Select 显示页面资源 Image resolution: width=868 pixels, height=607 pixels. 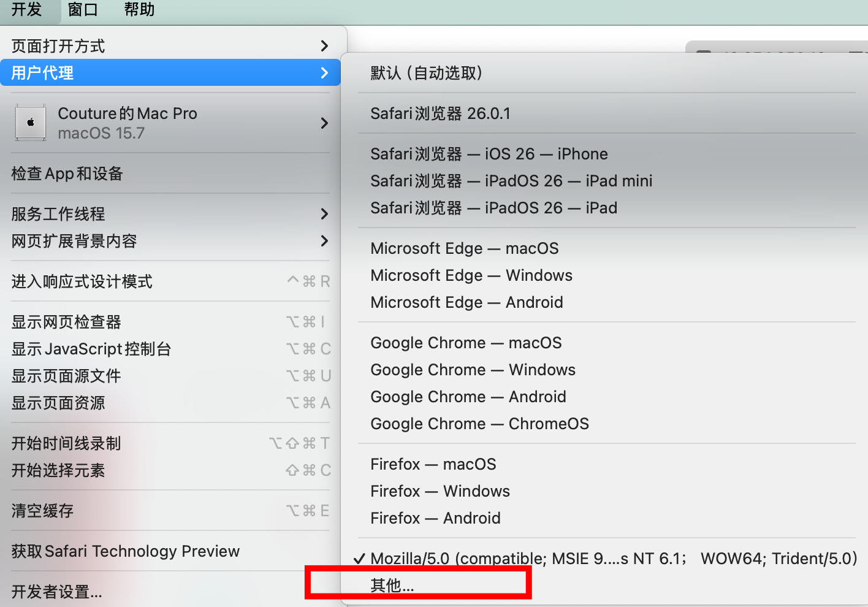(x=170, y=403)
